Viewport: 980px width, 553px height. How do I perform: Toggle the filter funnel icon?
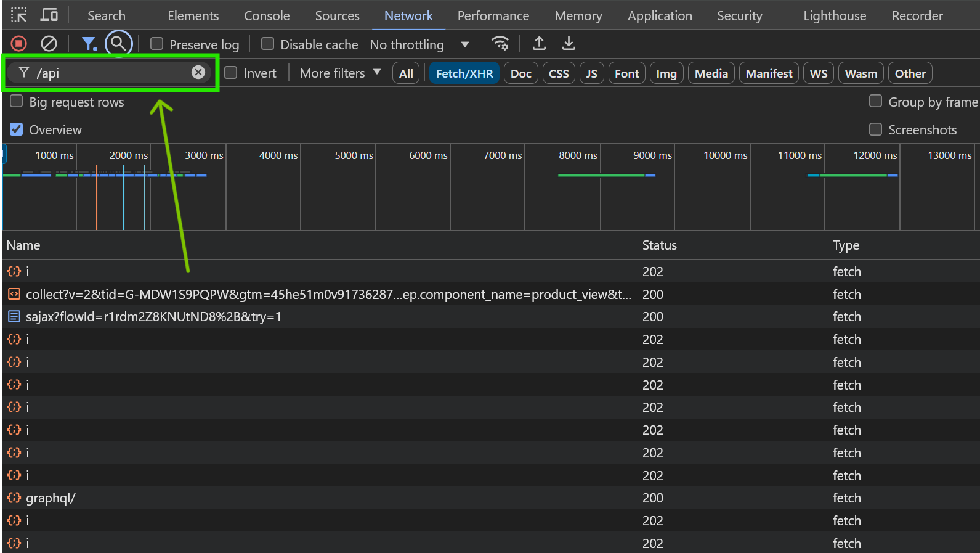tap(89, 44)
